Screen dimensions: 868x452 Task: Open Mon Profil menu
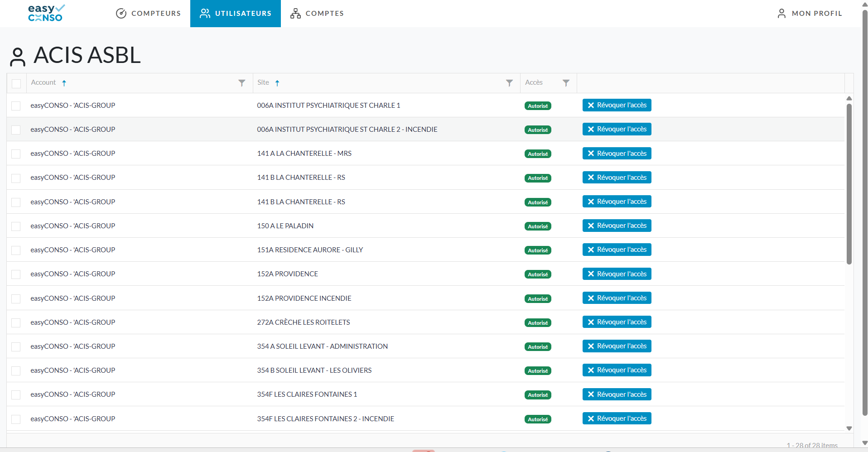coord(810,14)
